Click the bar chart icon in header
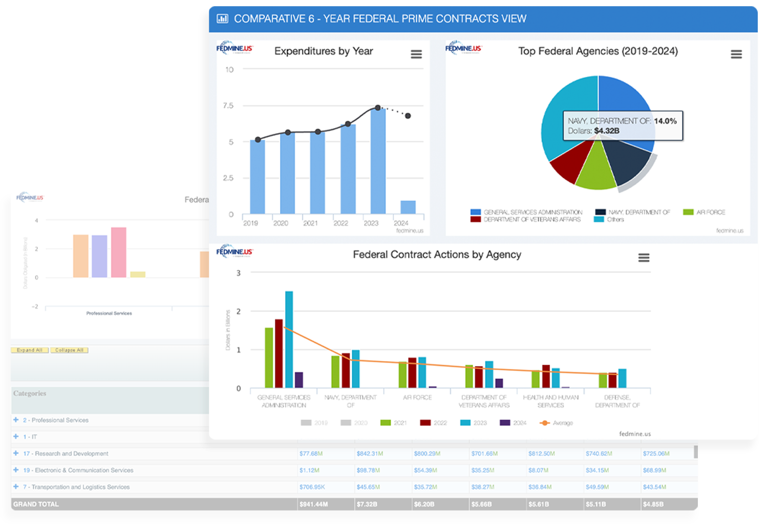The height and width of the screenshot is (532, 768). (x=222, y=19)
